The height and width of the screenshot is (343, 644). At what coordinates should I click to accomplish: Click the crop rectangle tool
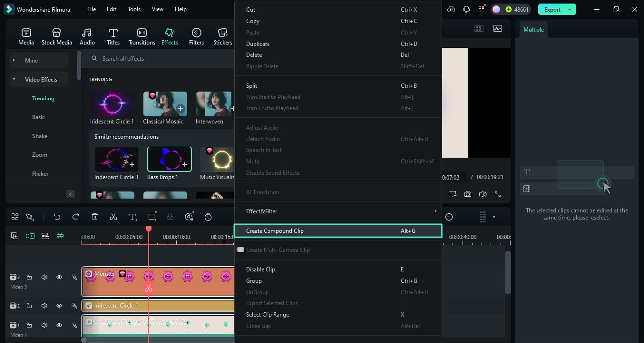(152, 217)
